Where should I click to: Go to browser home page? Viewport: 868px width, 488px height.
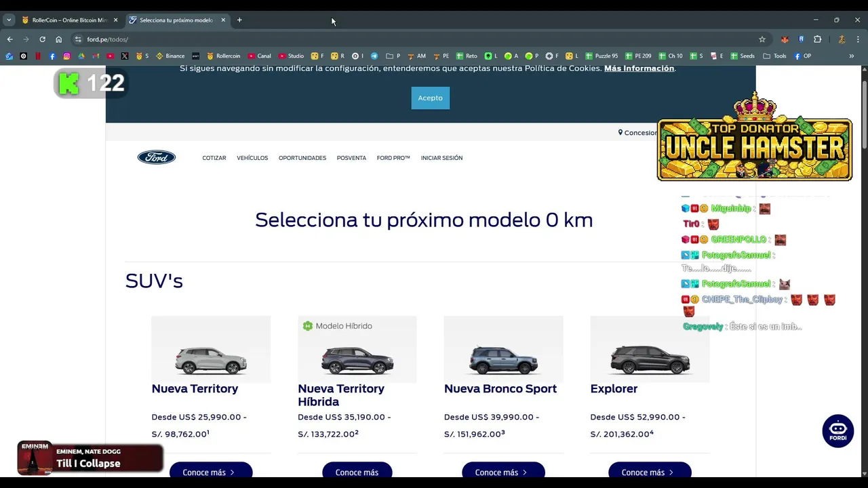point(58,39)
